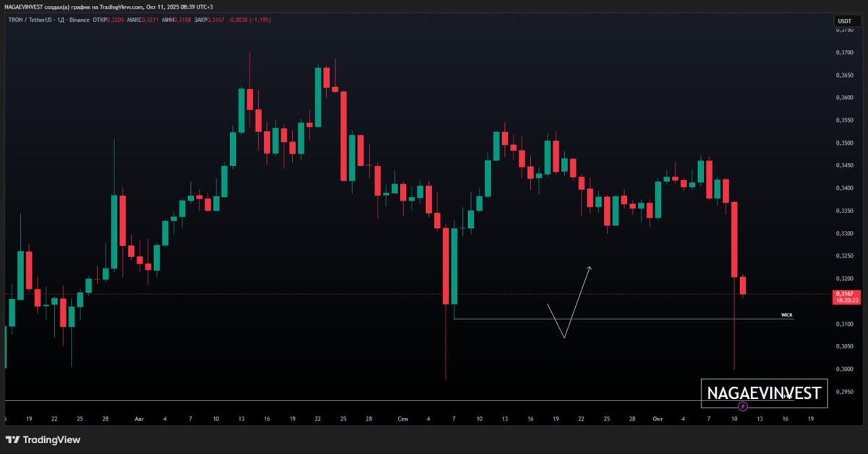Image resolution: width=868 pixels, height=454 pixels.
Task: Click the 0,3250 price axis label
Action: [845, 256]
